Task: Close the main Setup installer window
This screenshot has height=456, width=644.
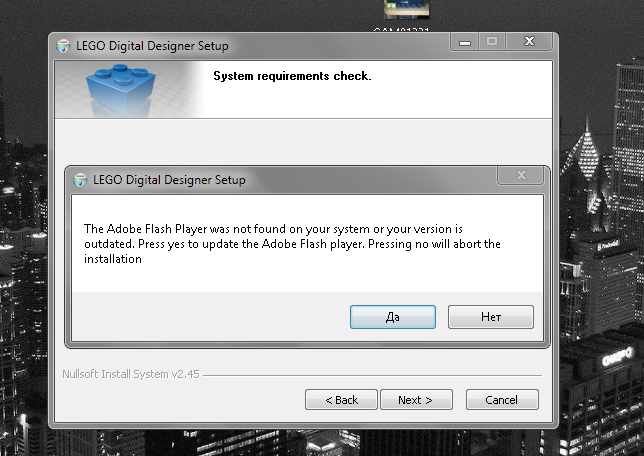Action: [529, 41]
